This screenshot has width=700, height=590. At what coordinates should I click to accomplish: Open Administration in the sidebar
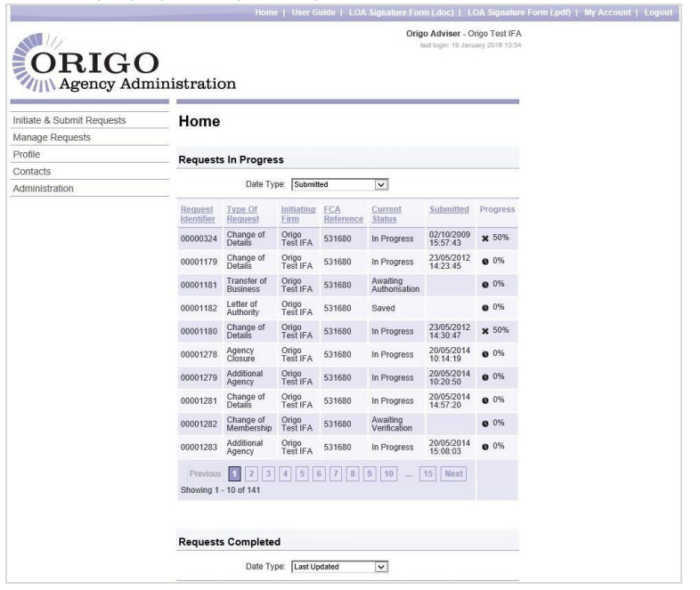click(x=43, y=188)
